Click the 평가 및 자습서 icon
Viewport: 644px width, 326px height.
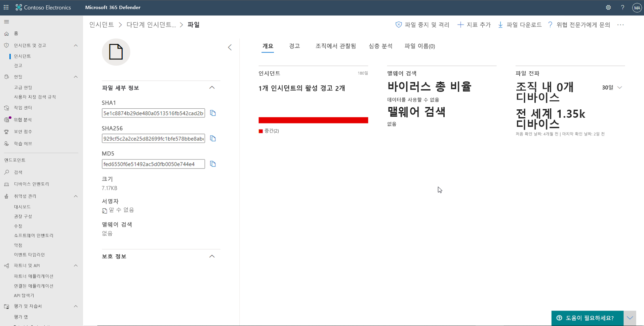click(6, 306)
